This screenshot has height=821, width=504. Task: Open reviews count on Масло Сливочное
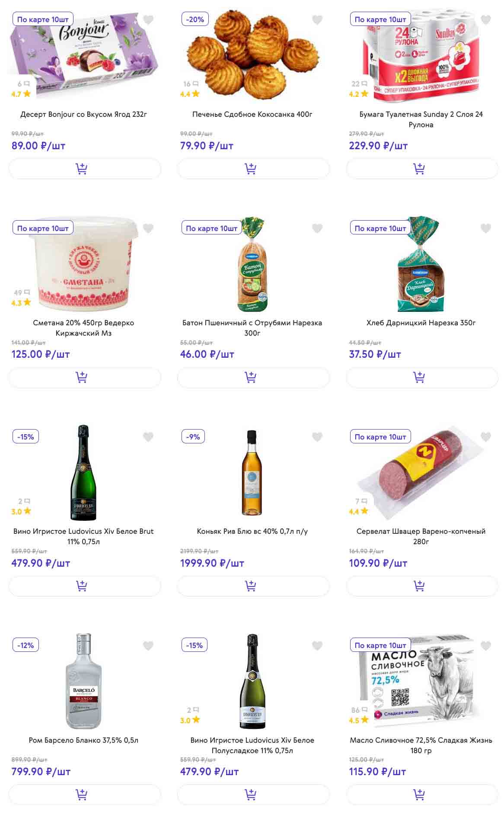[359, 710]
